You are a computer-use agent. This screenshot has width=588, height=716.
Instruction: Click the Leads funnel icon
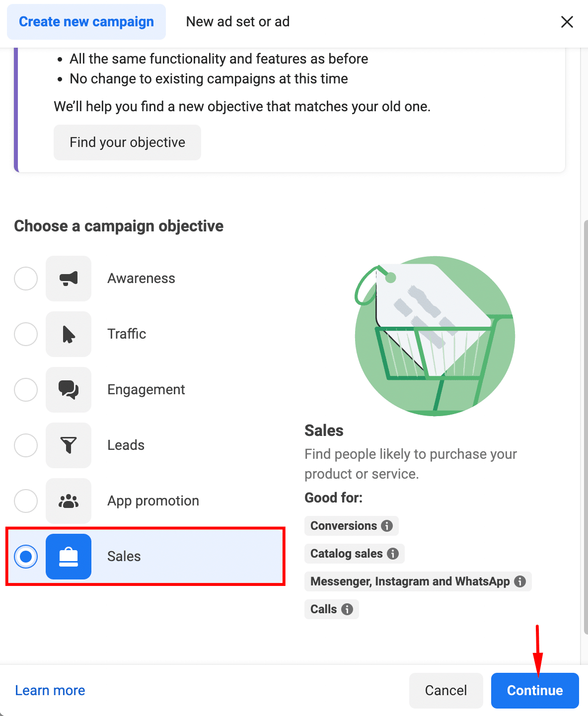(69, 445)
